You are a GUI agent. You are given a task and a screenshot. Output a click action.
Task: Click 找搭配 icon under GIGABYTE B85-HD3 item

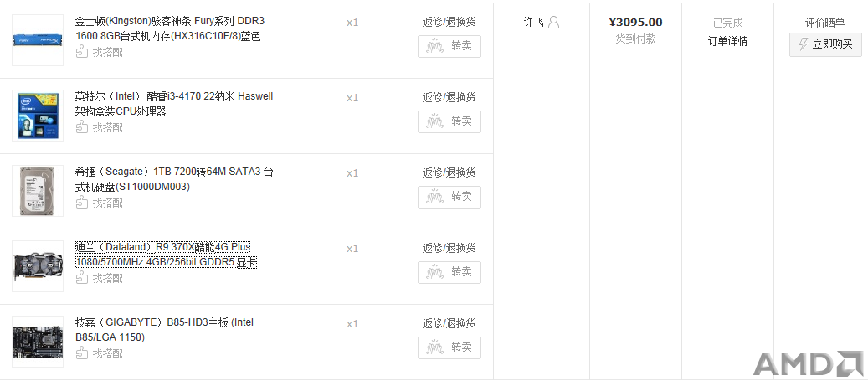(x=82, y=353)
